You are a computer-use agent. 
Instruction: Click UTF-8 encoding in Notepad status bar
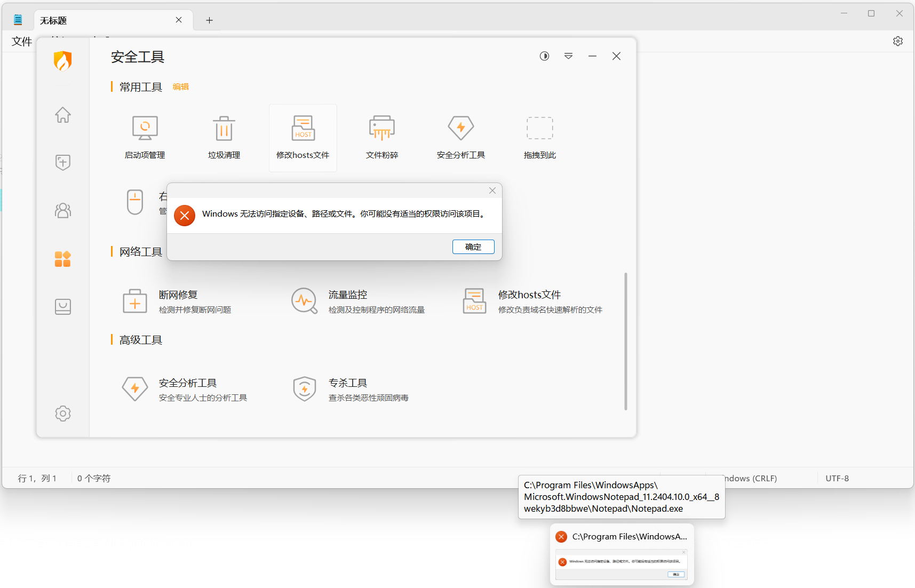point(837,478)
